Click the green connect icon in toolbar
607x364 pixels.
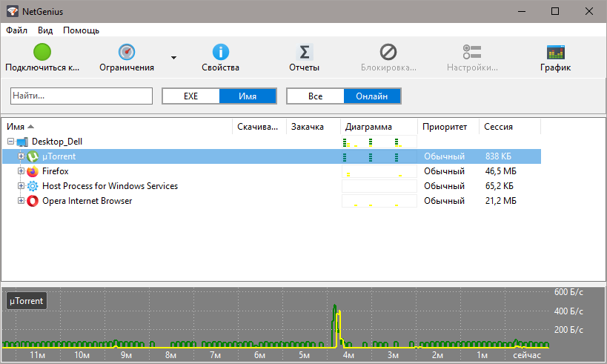coord(42,52)
